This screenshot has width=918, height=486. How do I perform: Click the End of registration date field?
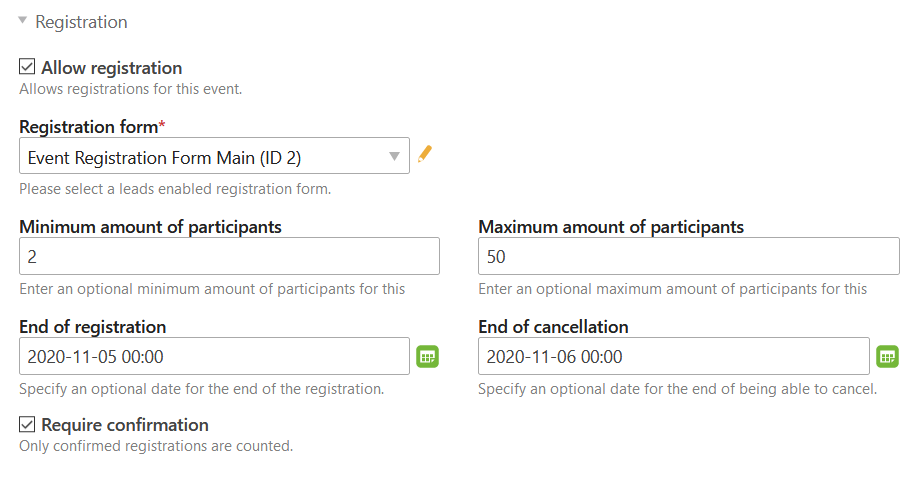(x=214, y=356)
